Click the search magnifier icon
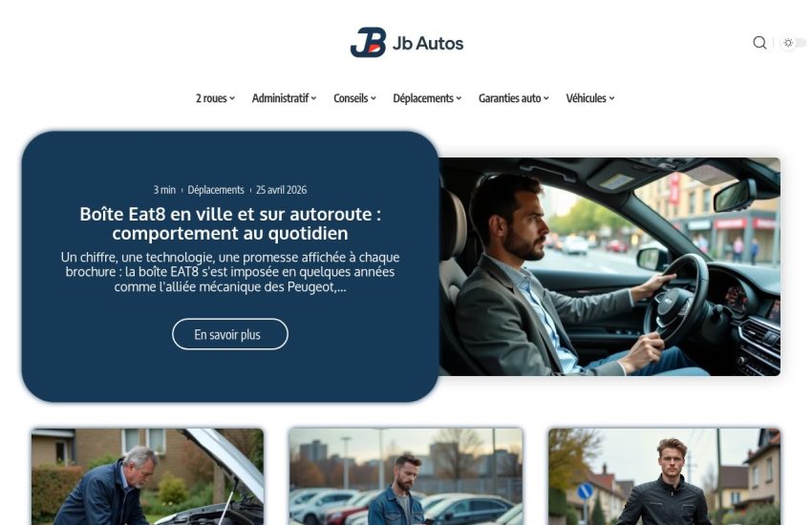812x525 pixels. pos(759,42)
